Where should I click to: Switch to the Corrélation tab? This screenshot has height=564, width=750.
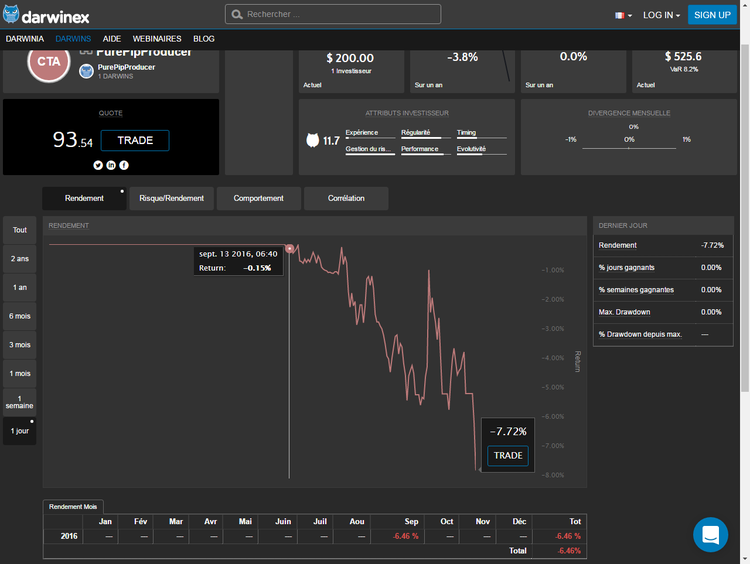[346, 198]
